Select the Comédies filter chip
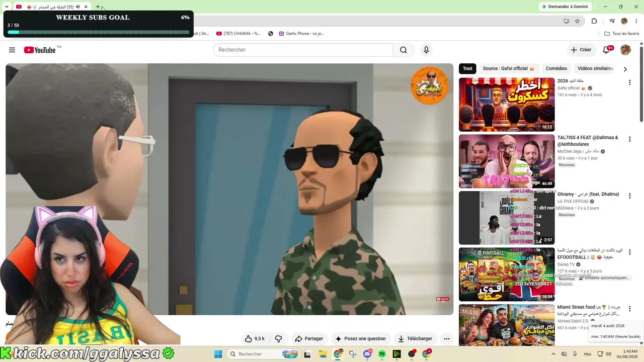Viewport: 644px width, 362px height. (556, 68)
